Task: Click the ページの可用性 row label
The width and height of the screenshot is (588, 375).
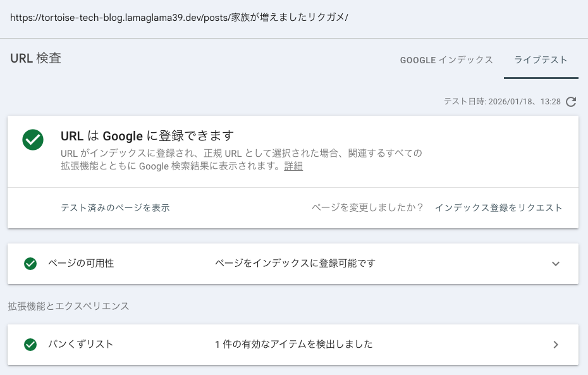Action: pos(81,263)
